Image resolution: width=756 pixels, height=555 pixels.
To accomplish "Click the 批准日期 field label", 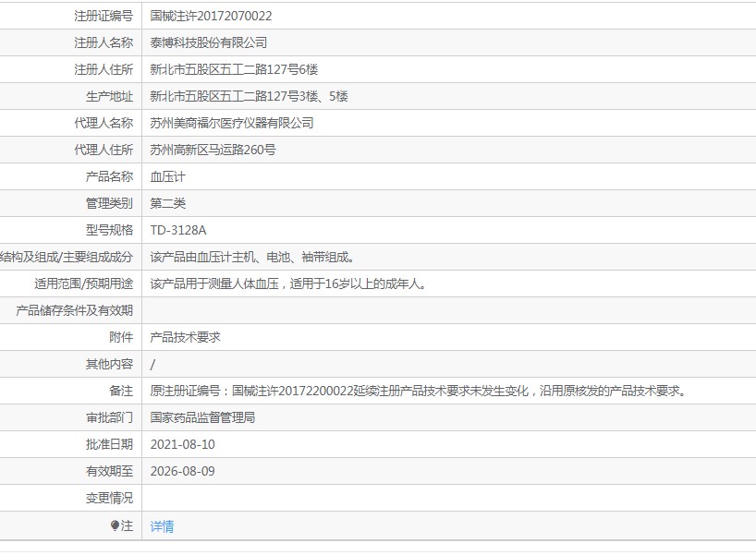I will pyautogui.click(x=109, y=444).
